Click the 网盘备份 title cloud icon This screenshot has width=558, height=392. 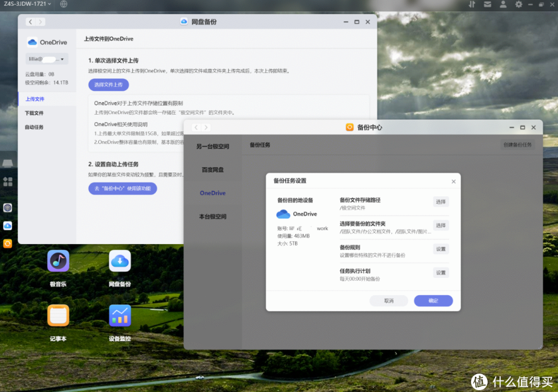click(184, 22)
